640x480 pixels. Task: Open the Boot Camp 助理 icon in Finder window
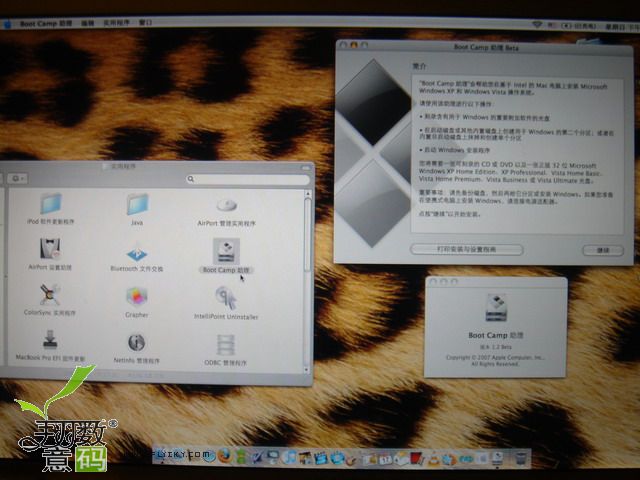(226, 251)
